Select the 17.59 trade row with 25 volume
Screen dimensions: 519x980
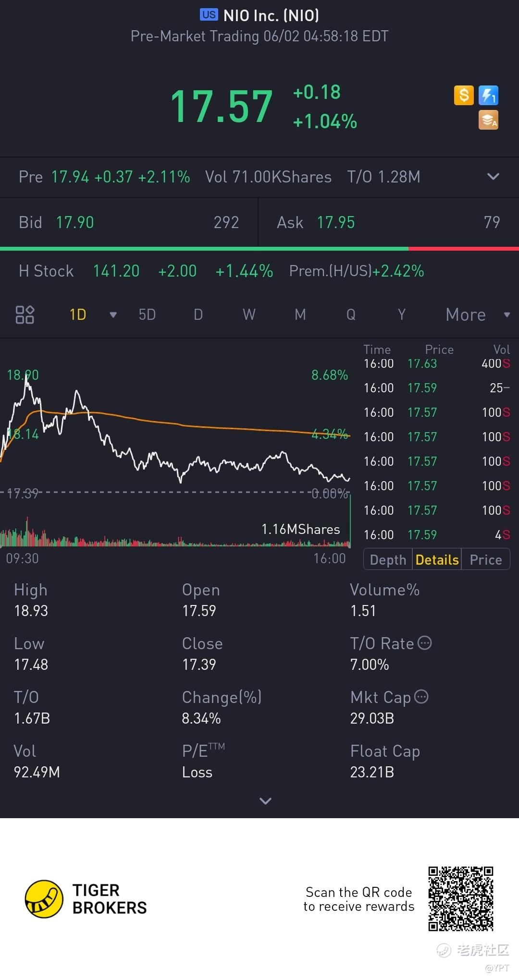pyautogui.click(x=437, y=388)
